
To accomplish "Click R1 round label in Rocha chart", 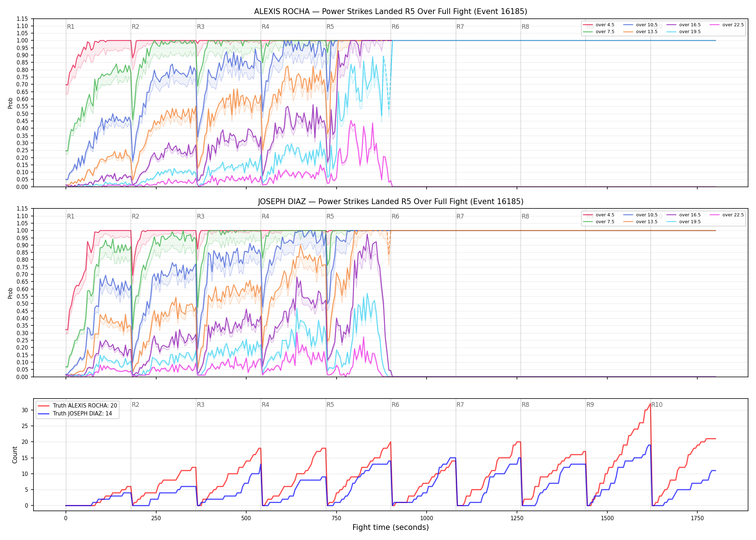I will coord(71,27).
